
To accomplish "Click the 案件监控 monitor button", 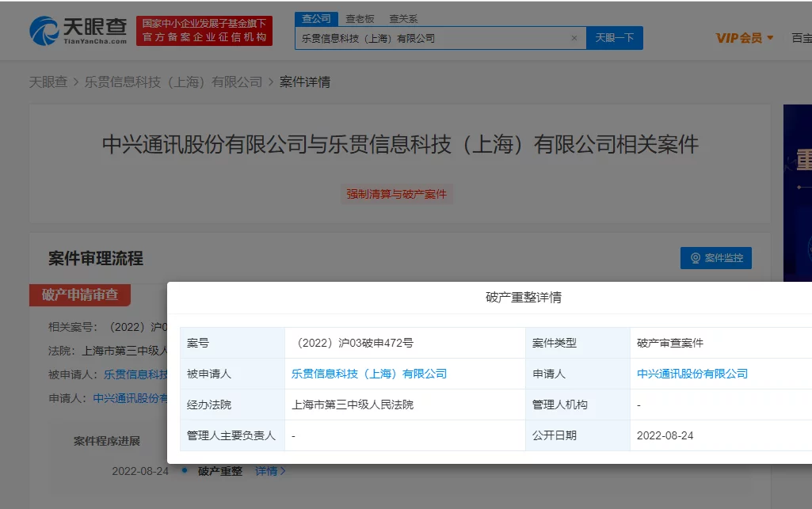I will pyautogui.click(x=715, y=257).
